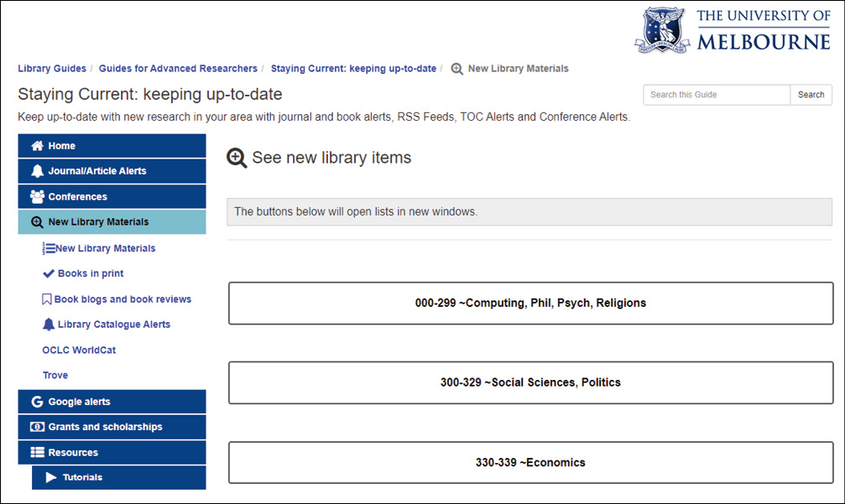Click the play icon beside Tutorials
The image size is (845, 504).
[x=51, y=477]
